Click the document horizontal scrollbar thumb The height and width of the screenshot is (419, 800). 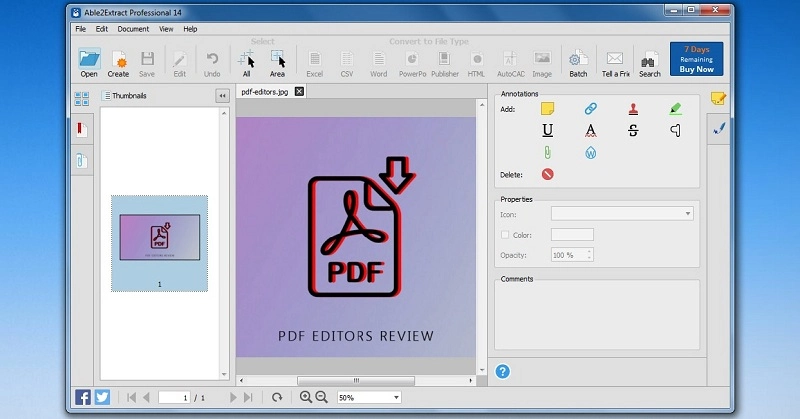pyautogui.click(x=356, y=381)
